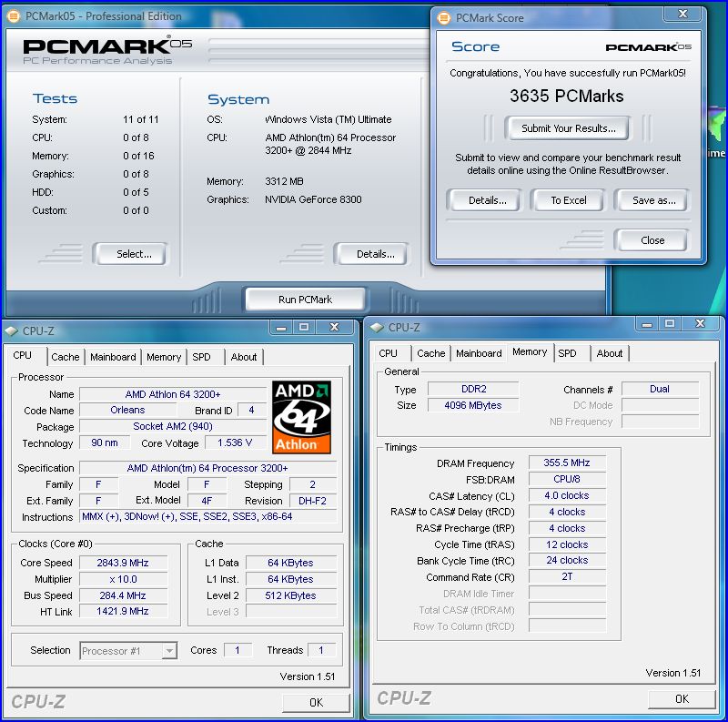The image size is (728, 722).
Task: Open Memory tab in left CPU-Z
Action: click(x=164, y=357)
